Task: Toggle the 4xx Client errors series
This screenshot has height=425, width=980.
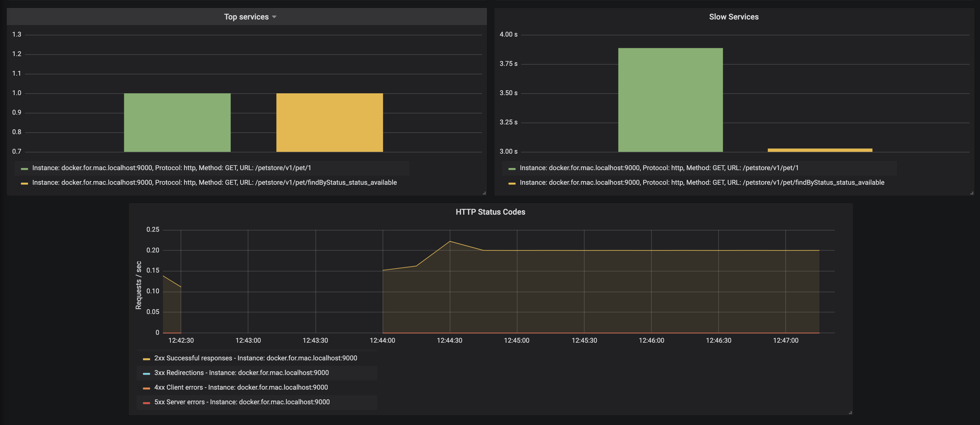Action: [241, 387]
